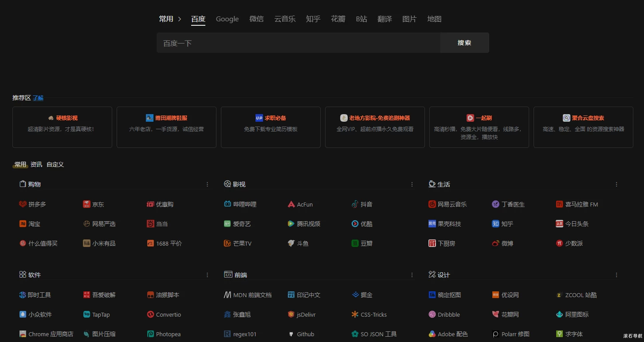Screen dimensions: 644x342
Task: Select the 自定义 category tab
Action: [x=55, y=164]
